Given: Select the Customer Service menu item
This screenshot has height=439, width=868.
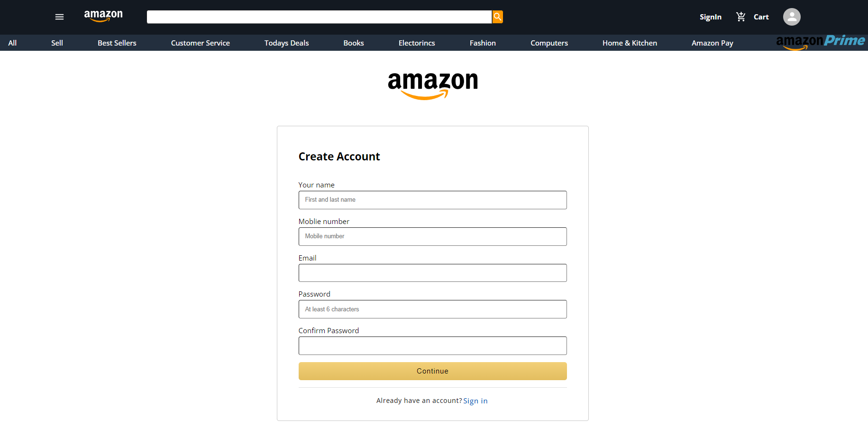Looking at the screenshot, I should [x=201, y=43].
